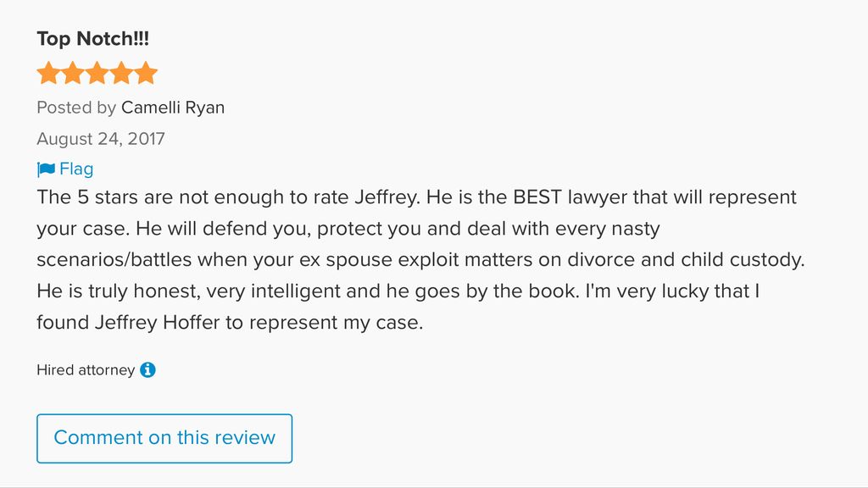The image size is (868, 488).
Task: Select the fifth orange rating star
Action: coord(146,73)
